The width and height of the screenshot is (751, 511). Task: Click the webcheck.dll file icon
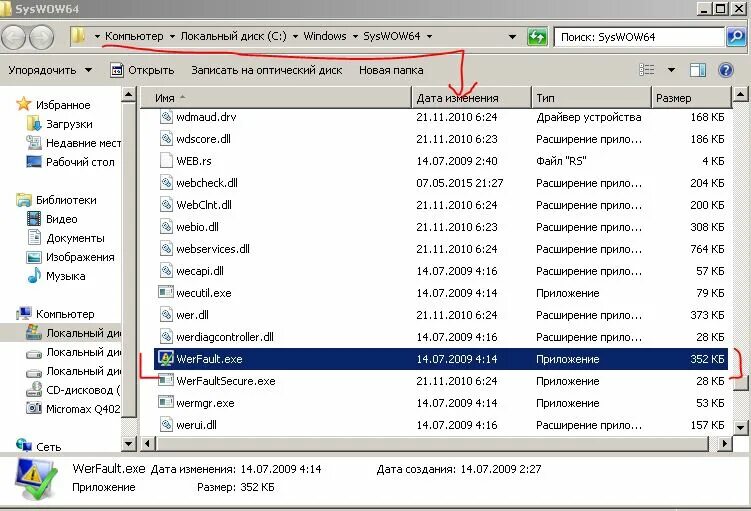[166, 183]
